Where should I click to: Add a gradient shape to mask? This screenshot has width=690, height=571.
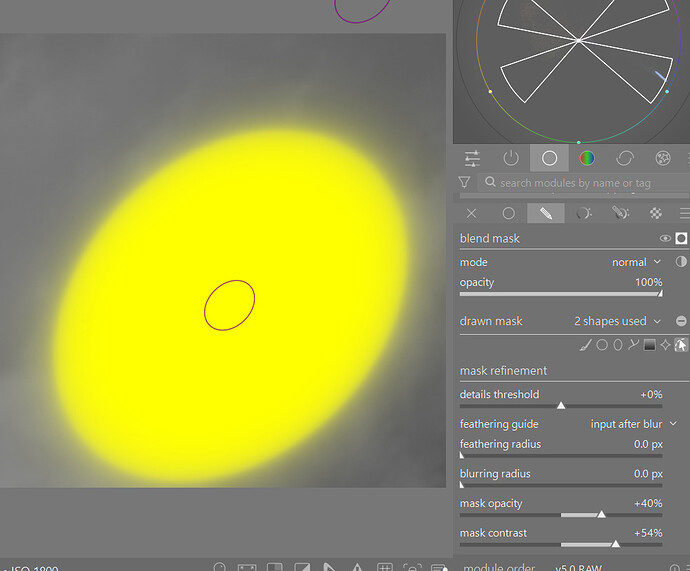[x=650, y=345]
